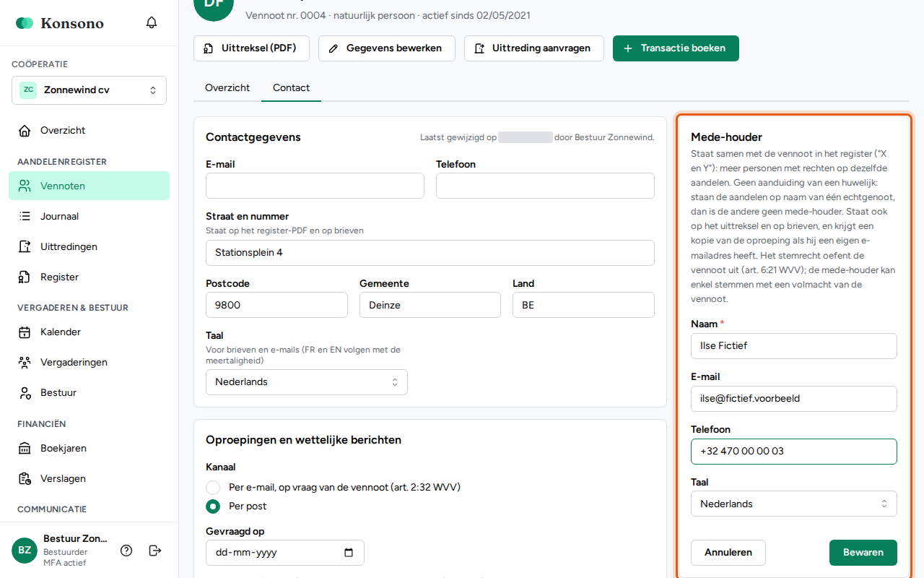The height and width of the screenshot is (578, 924).
Task: Click the Gemeente field with Deinze
Action: pos(430,305)
